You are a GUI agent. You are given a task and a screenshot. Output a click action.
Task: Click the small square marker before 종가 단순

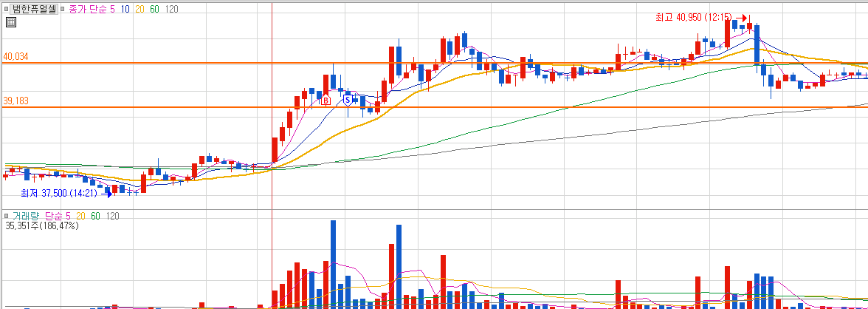pyautogui.click(x=63, y=10)
